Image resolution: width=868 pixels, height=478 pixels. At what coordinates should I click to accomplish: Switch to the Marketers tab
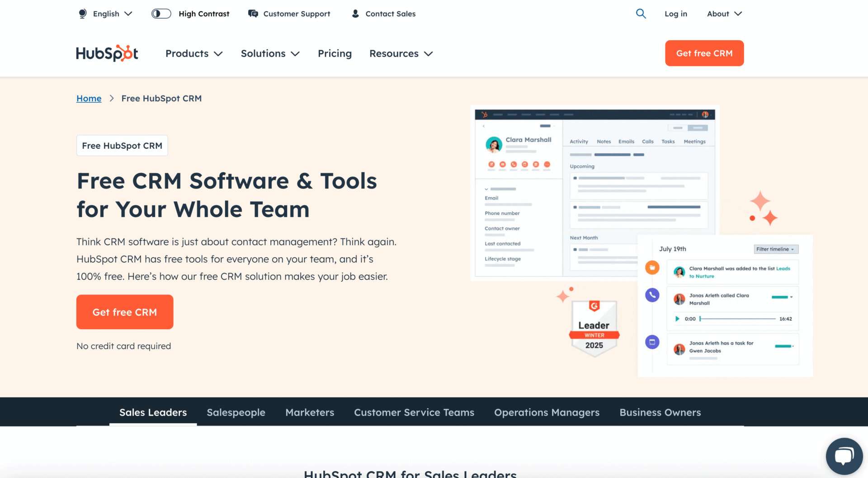[310, 412]
